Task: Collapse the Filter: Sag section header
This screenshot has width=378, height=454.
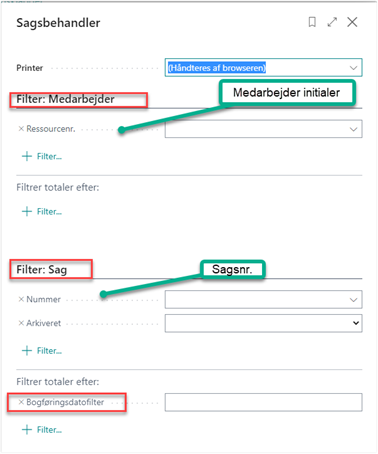Action: (x=42, y=269)
